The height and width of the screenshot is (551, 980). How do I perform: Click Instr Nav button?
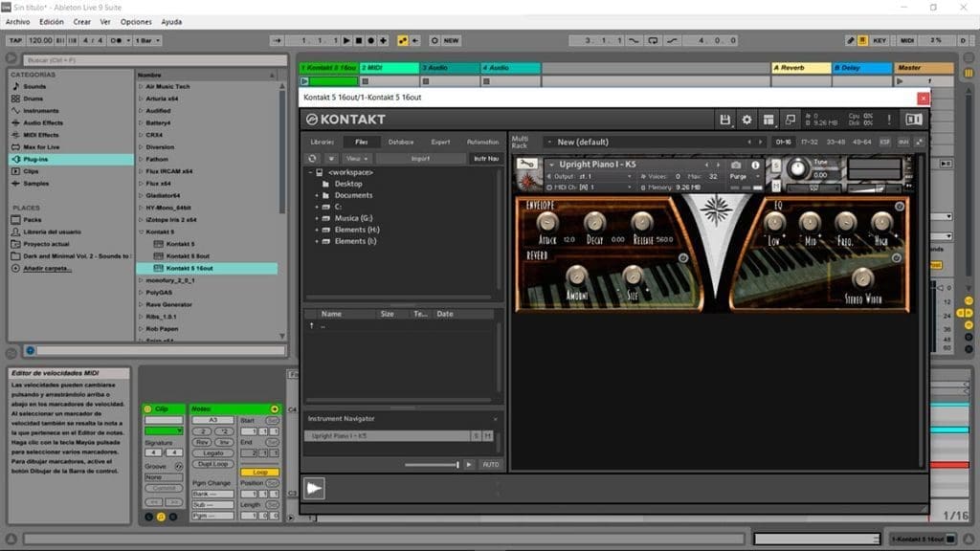pyautogui.click(x=486, y=159)
